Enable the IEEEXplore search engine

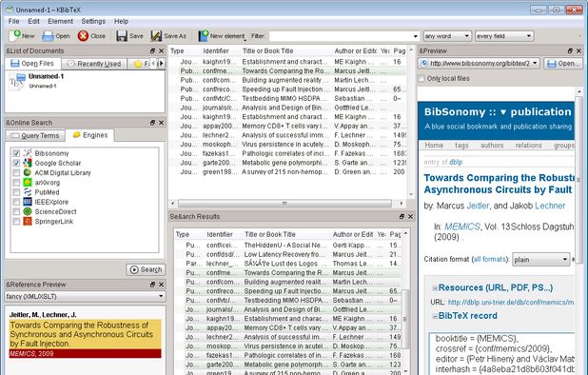pyautogui.click(x=16, y=202)
